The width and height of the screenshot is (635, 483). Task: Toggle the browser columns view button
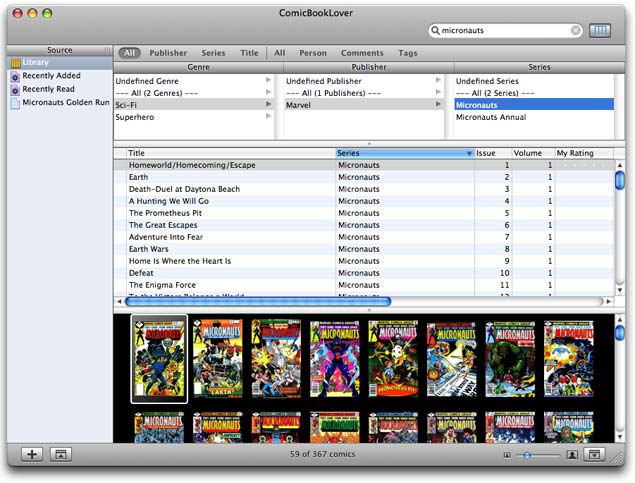[600, 30]
